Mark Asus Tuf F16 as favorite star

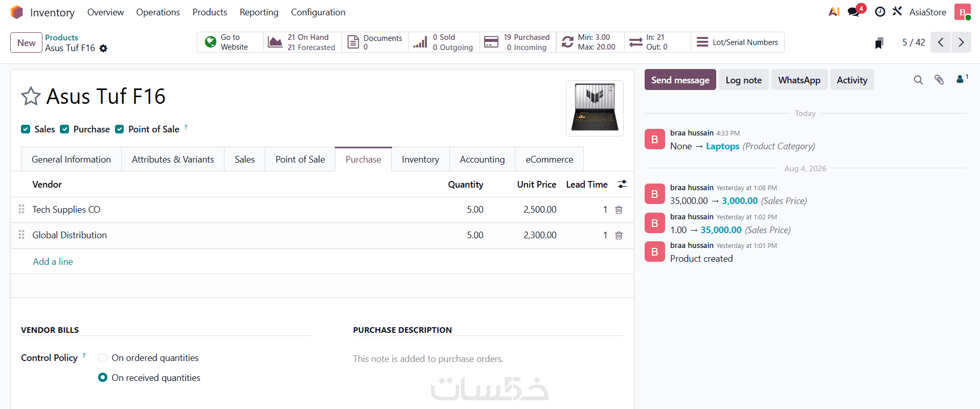31,96
